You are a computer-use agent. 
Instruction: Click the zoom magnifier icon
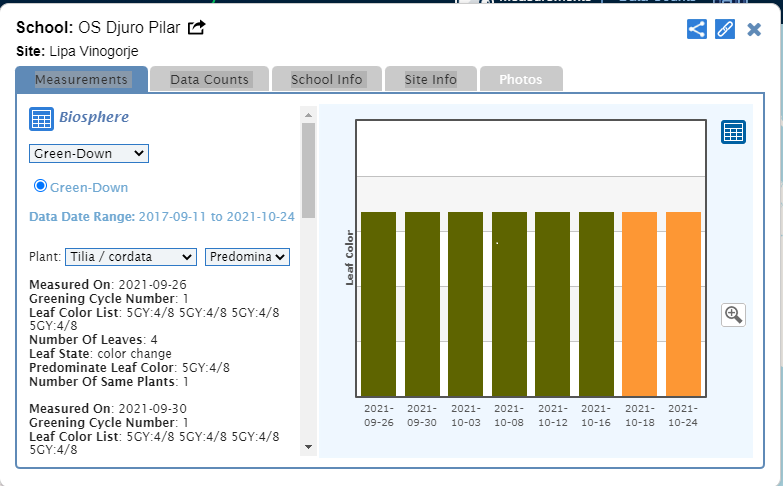733,315
